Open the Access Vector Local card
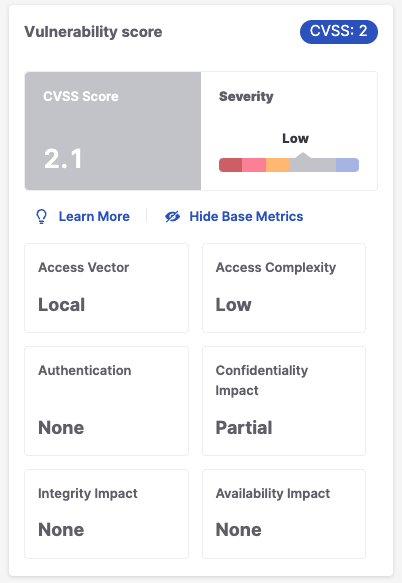This screenshot has height=583, width=402. pyautogui.click(x=106, y=288)
